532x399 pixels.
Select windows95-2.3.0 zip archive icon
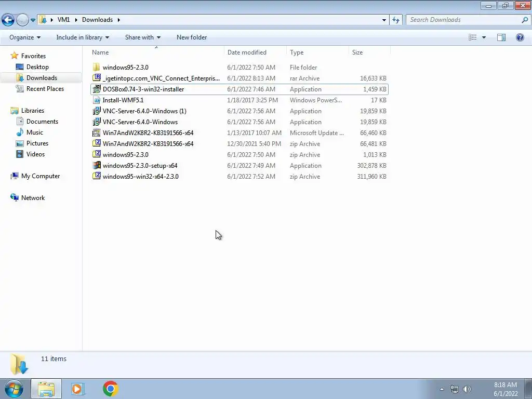96,154
